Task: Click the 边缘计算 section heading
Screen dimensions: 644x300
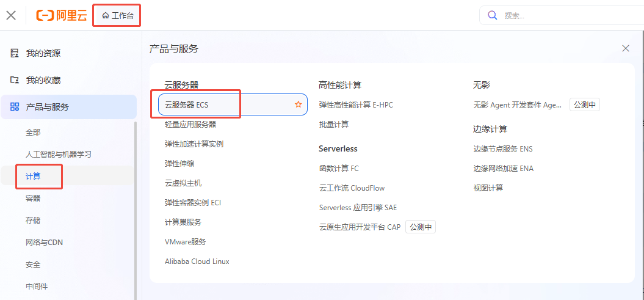Action: 490,129
